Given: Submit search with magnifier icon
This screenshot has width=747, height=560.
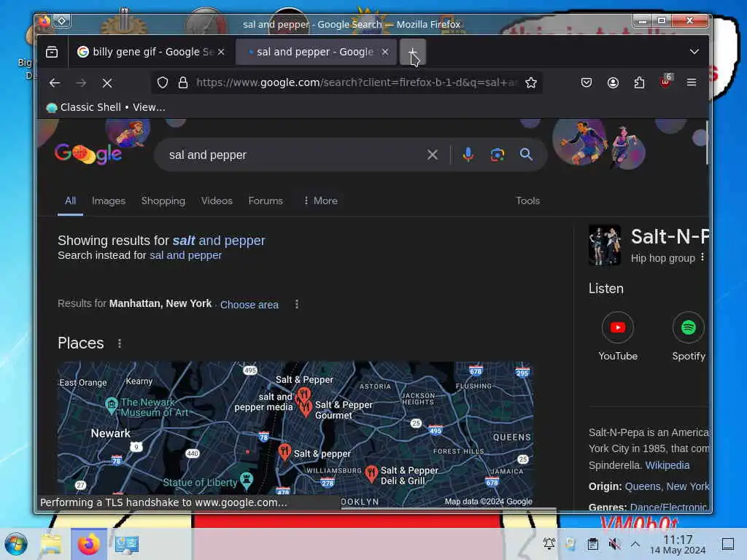Looking at the screenshot, I should [526, 155].
